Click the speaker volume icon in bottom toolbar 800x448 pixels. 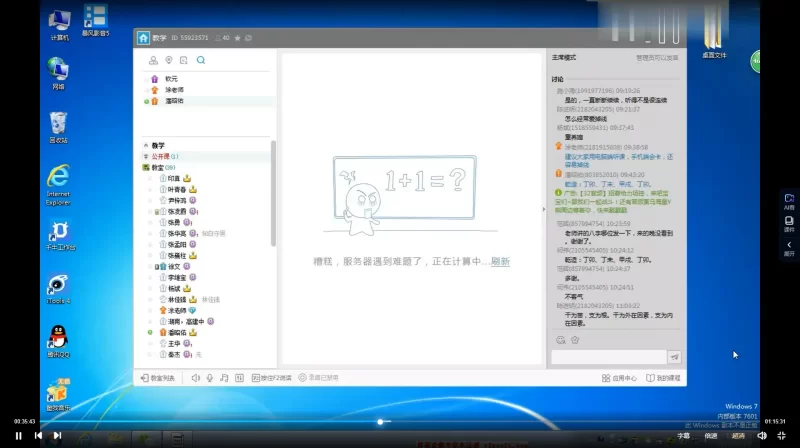196,378
